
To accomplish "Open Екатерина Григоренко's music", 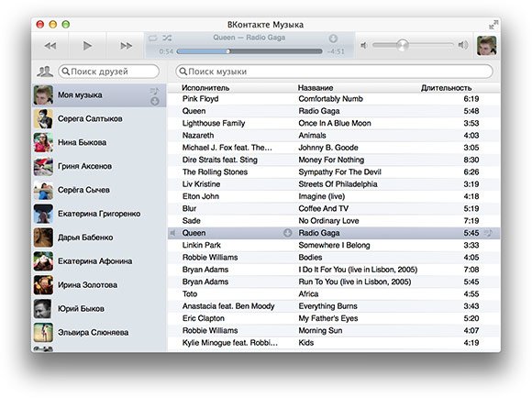I will 99,214.
